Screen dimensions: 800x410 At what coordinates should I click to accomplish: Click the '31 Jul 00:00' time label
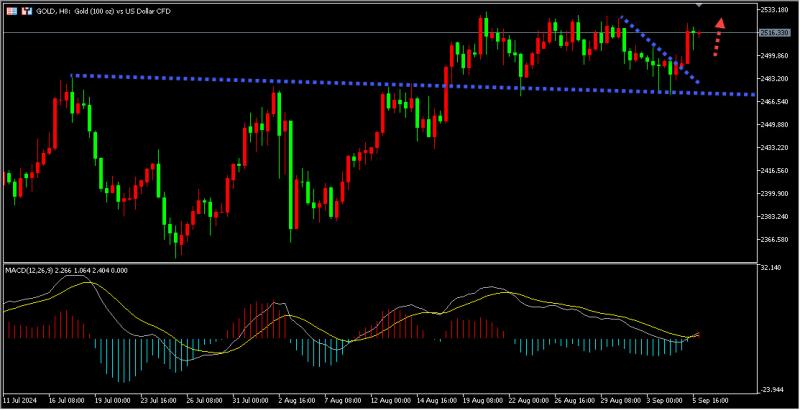pyautogui.click(x=252, y=400)
